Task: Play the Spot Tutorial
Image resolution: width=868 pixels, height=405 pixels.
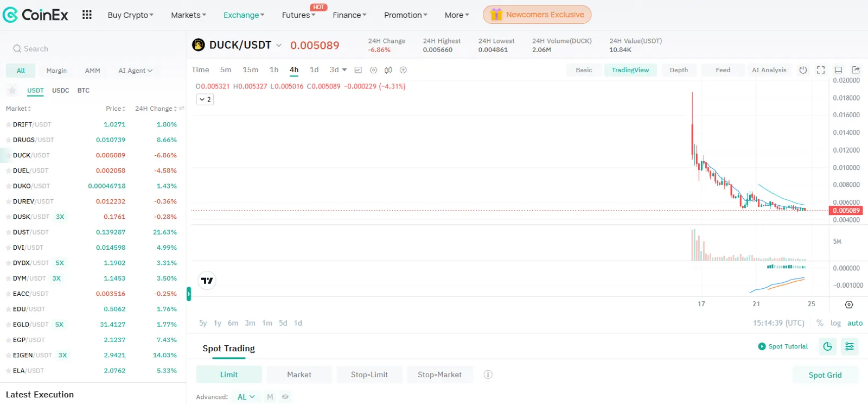Action: pyautogui.click(x=783, y=346)
